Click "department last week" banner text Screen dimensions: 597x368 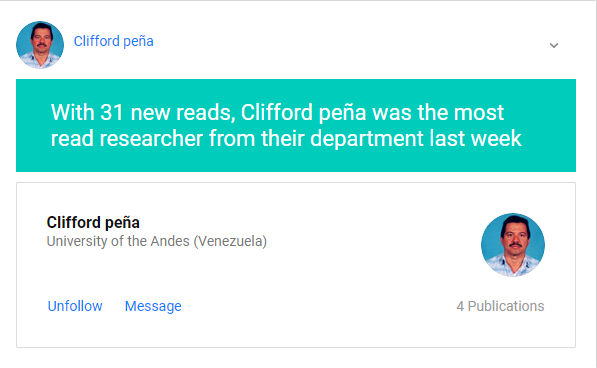(416, 138)
